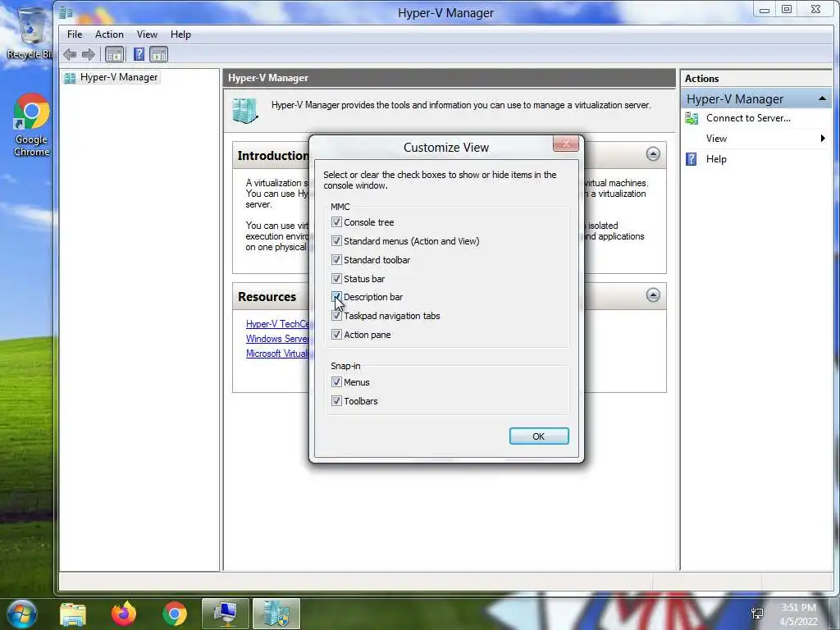Open the File menu
The width and height of the screenshot is (840, 630).
75,34
